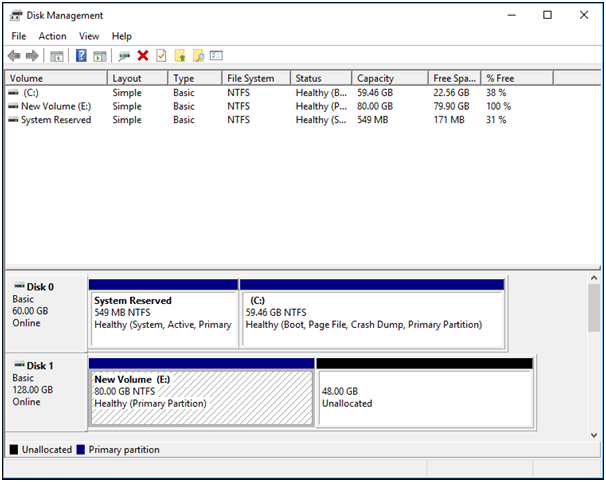Click the connect/rescan drive toolbar icon
This screenshot has width=606, height=482.
(x=124, y=56)
